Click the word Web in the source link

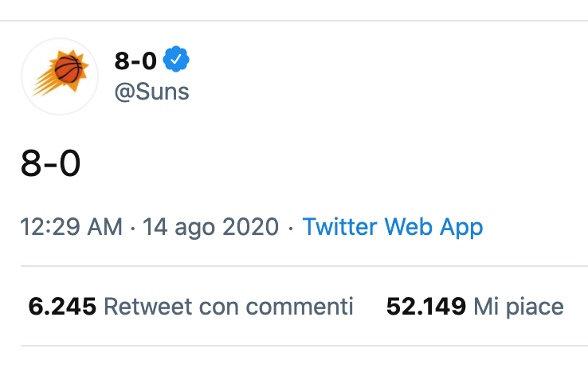pos(408,227)
